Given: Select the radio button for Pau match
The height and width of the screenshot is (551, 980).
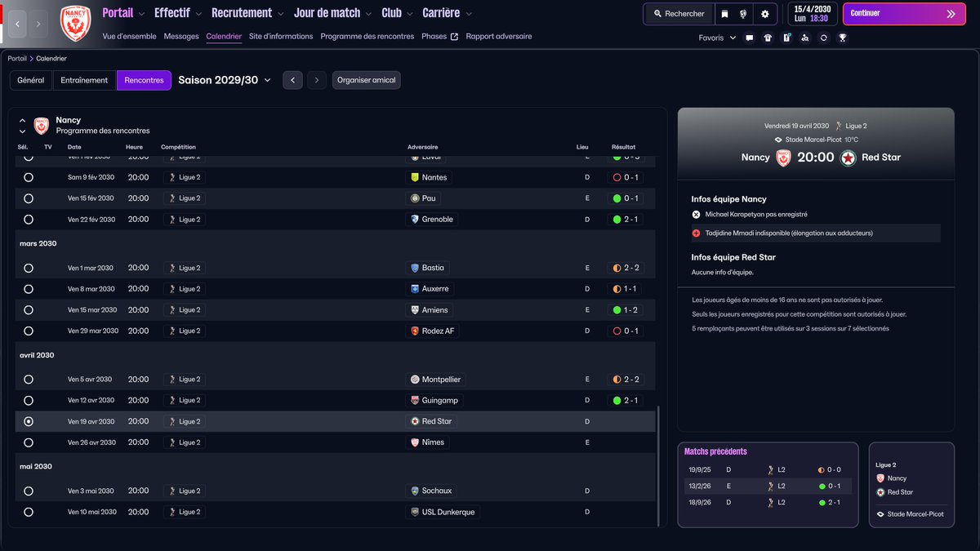Looking at the screenshot, I should coord(29,198).
